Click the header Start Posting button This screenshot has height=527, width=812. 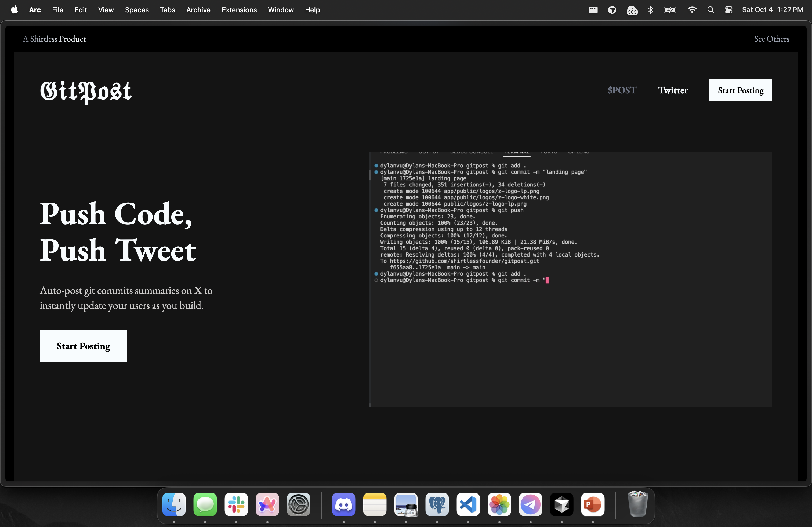tap(740, 90)
